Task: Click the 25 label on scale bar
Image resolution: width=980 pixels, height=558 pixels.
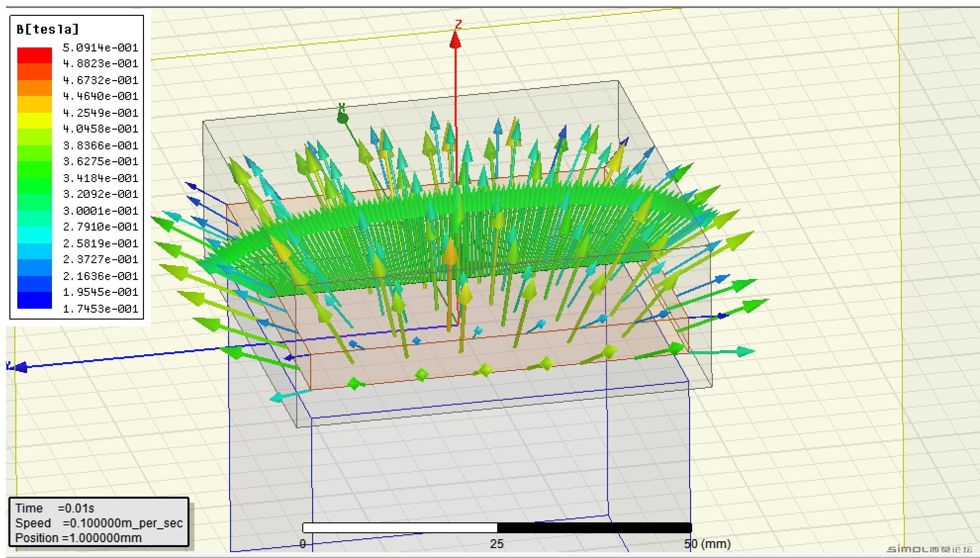Action: point(497,544)
